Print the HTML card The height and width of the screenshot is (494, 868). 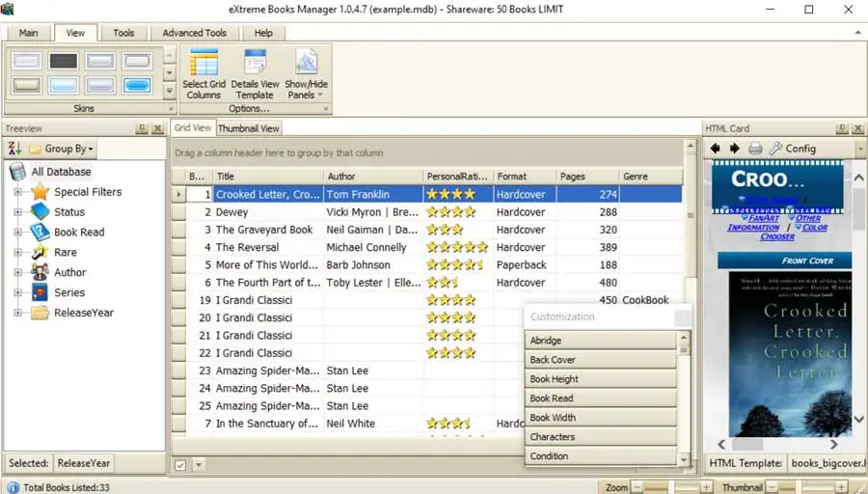point(755,149)
